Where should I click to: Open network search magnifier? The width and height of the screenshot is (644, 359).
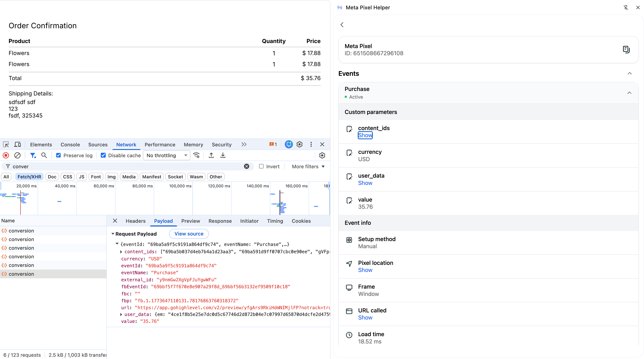tap(44, 155)
